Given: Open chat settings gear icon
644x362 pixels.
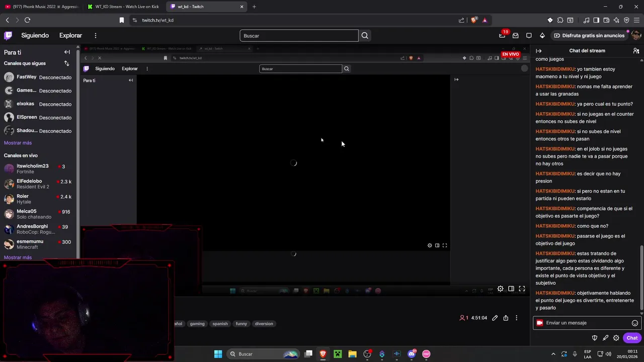Looking at the screenshot, I should click(x=616, y=338).
